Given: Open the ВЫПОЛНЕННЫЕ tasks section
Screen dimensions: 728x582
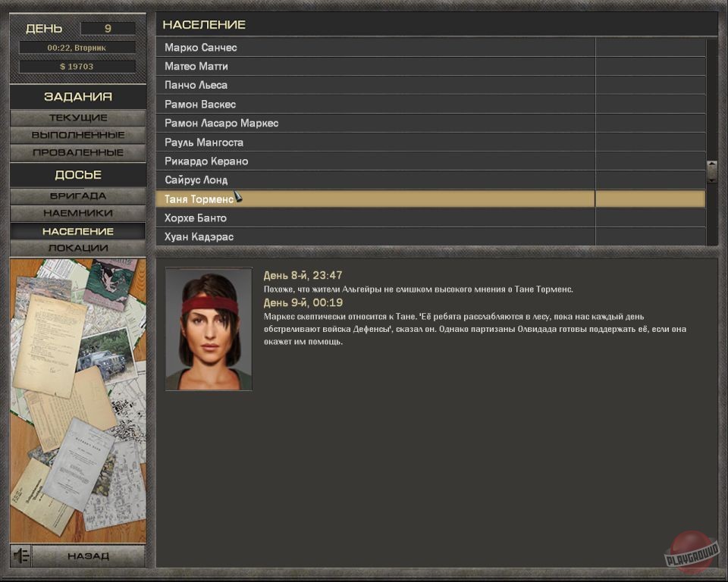Looking at the screenshot, I should pyautogui.click(x=78, y=135).
